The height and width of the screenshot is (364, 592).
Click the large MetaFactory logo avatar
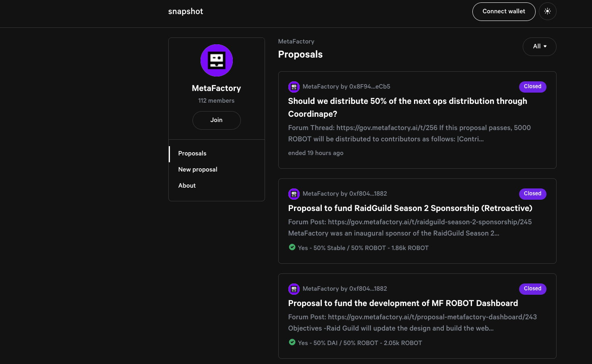217,60
